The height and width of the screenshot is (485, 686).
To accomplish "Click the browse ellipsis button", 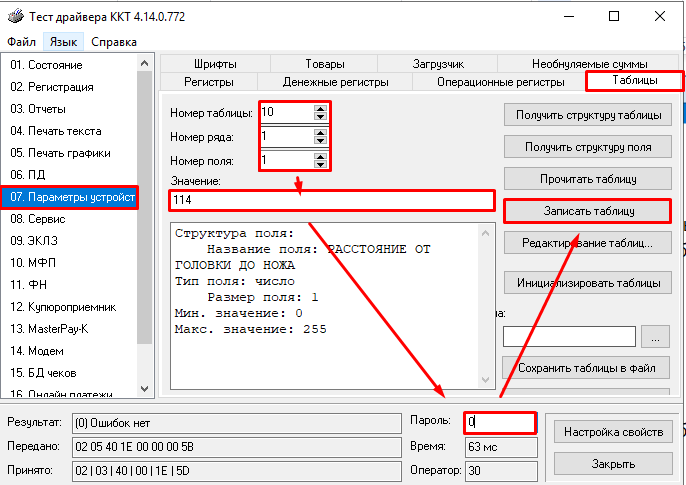I will [x=655, y=337].
